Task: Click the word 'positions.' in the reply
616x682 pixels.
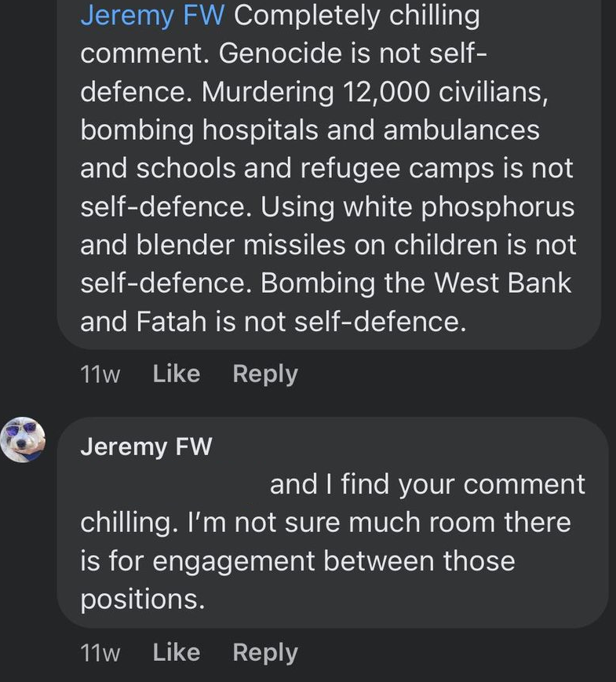Action: pyautogui.click(x=142, y=600)
